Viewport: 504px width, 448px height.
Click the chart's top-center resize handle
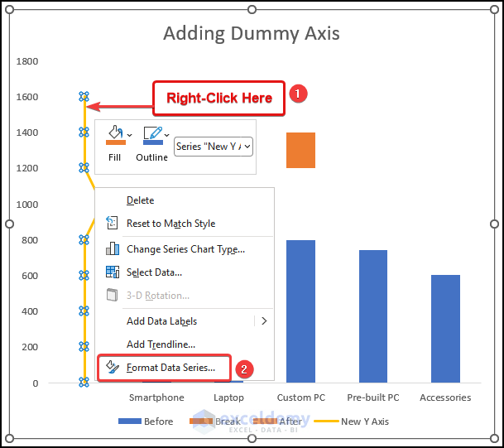coord(252,10)
